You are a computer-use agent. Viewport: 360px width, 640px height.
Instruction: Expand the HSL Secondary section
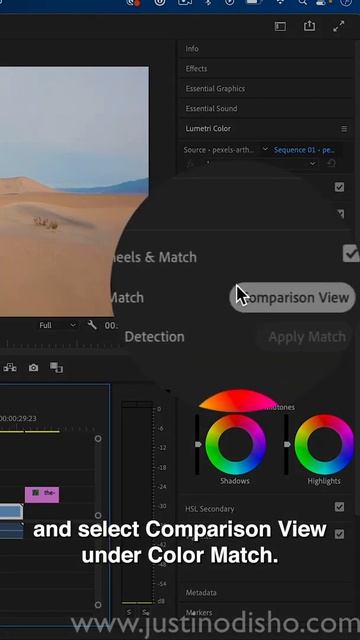tap(210, 509)
